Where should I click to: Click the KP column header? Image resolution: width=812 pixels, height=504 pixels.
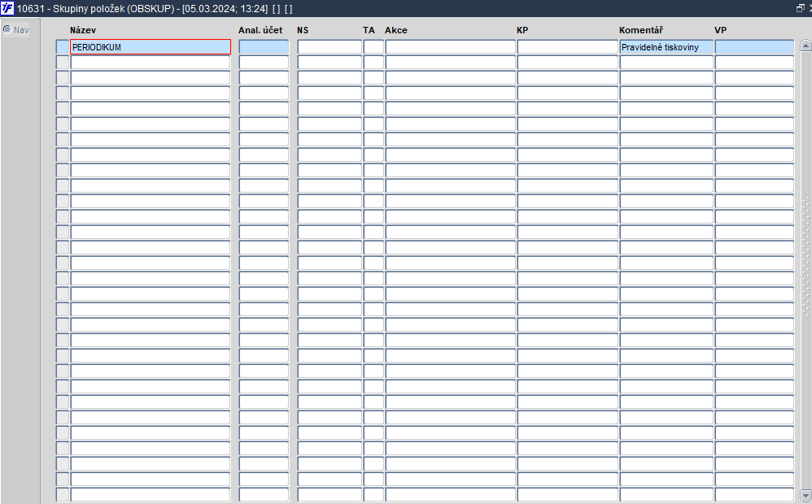pos(522,30)
